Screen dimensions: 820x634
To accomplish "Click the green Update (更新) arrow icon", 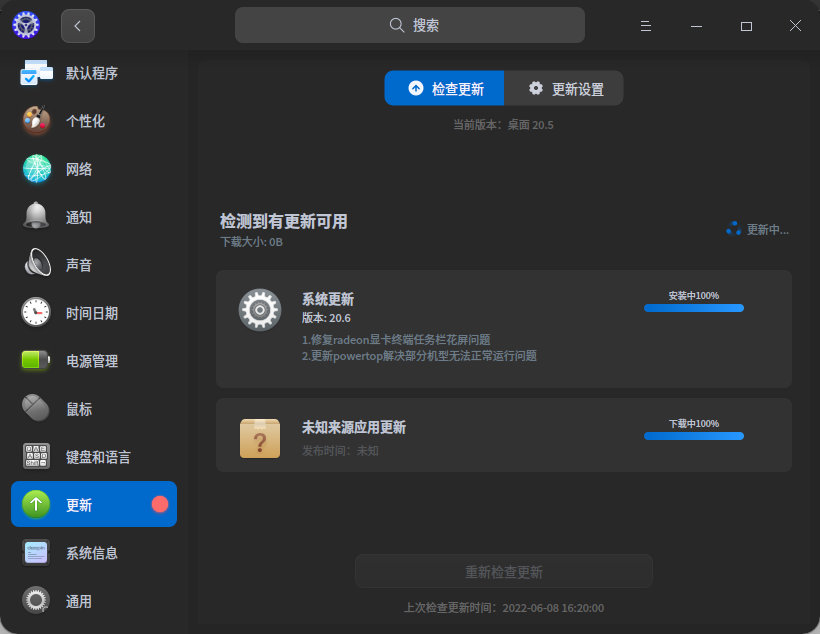I will [36, 504].
